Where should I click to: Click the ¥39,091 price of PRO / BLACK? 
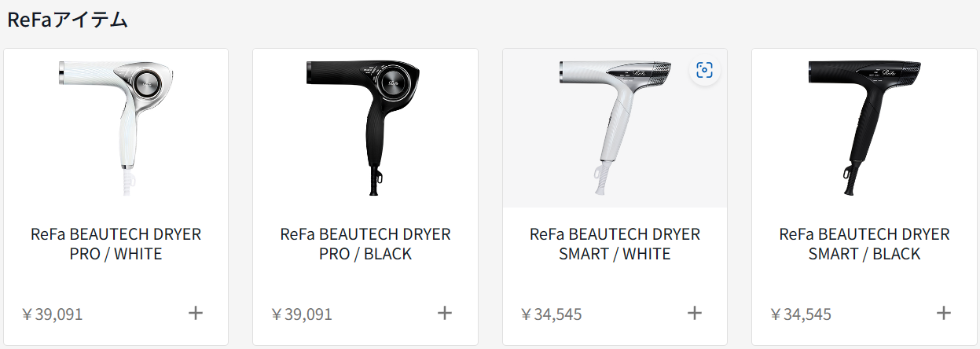click(302, 314)
